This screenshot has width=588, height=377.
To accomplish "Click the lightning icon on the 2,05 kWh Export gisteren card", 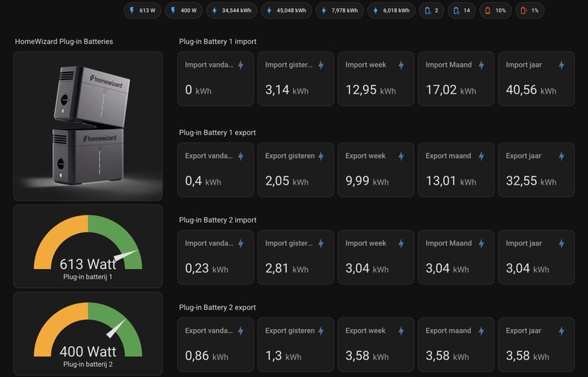I will click(321, 157).
